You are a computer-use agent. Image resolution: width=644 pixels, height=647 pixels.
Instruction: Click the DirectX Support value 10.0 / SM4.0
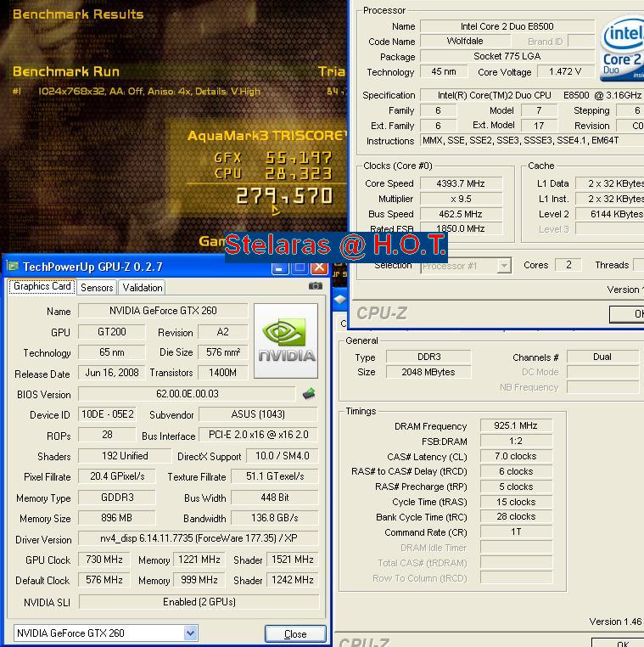pyautogui.click(x=282, y=456)
